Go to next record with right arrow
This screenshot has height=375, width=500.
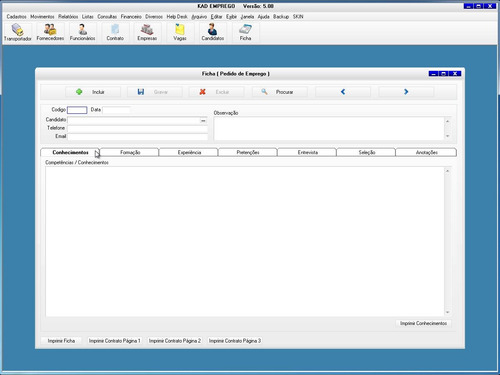coord(406,92)
